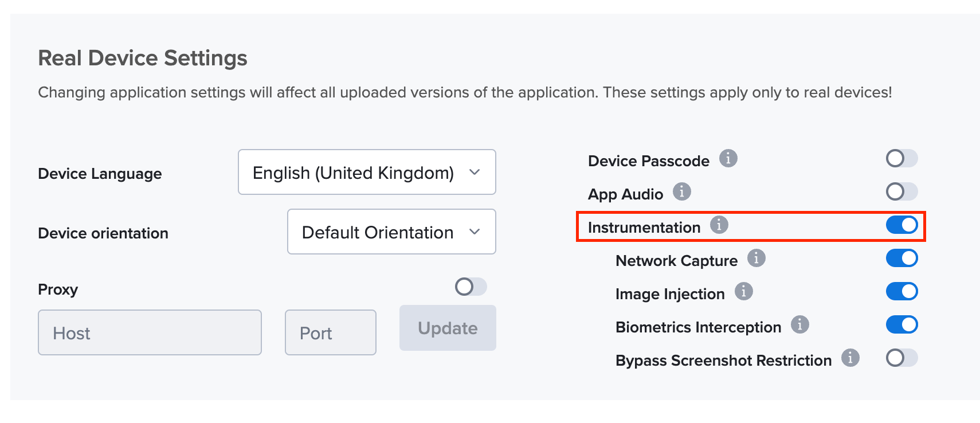Click the Image Injection info icon
Screen dimensions: 980x423
(744, 292)
